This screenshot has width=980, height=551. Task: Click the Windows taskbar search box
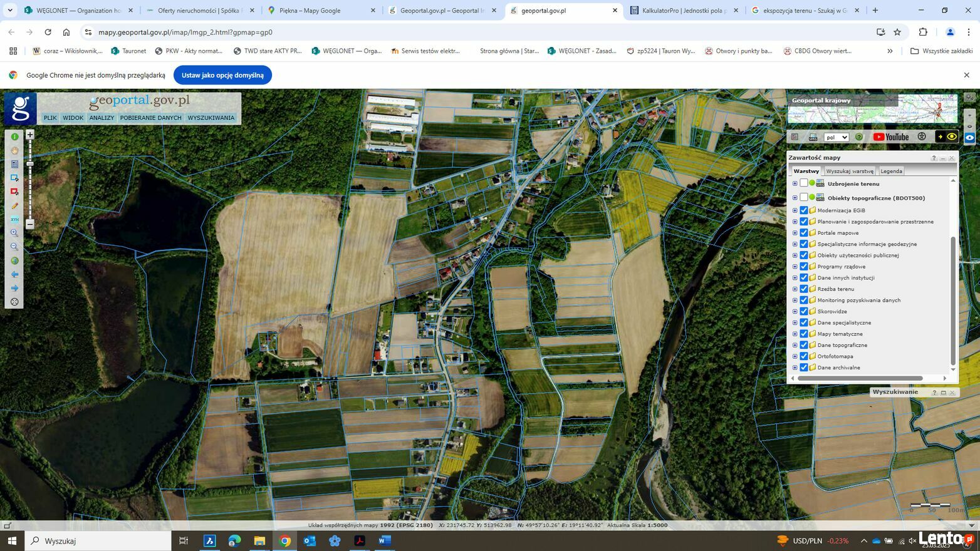pos(98,540)
